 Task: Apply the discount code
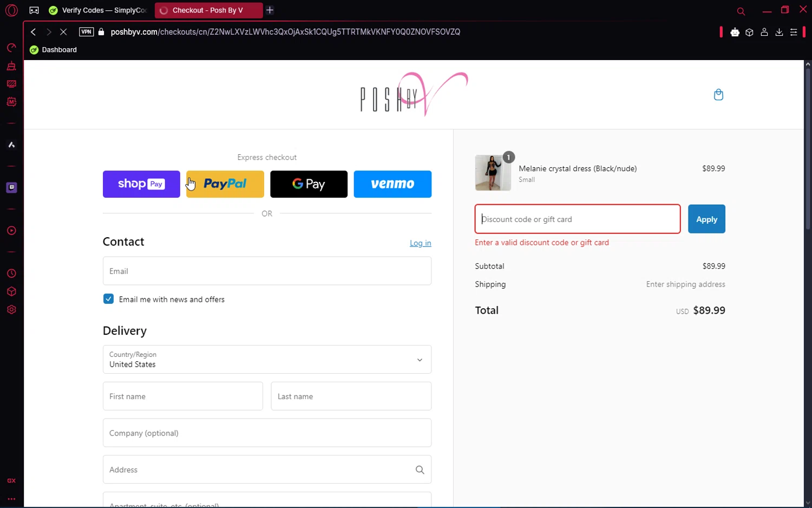click(706, 219)
